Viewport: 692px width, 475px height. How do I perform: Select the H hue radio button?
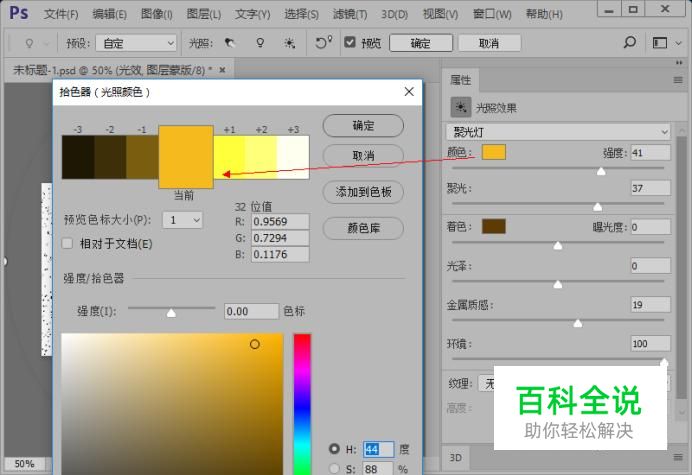[334, 449]
